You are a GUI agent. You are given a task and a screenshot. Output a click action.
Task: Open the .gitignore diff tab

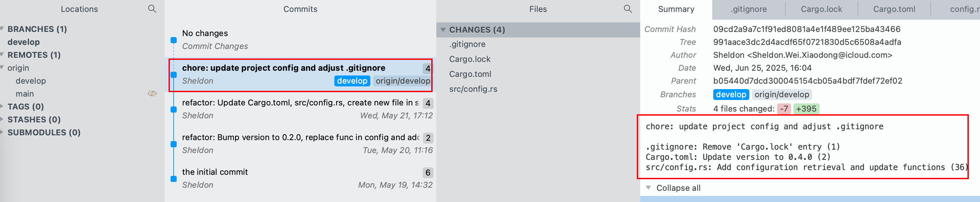tap(748, 9)
